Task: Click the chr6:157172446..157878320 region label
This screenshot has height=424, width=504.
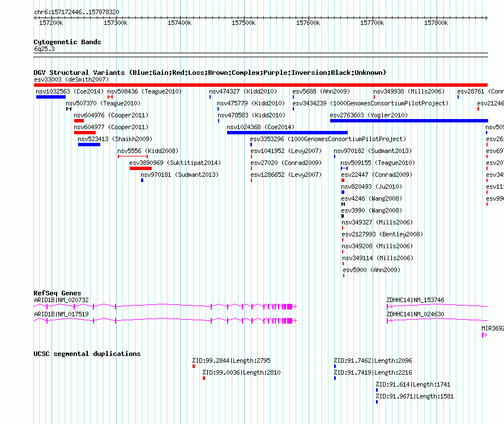Action: tap(76, 12)
